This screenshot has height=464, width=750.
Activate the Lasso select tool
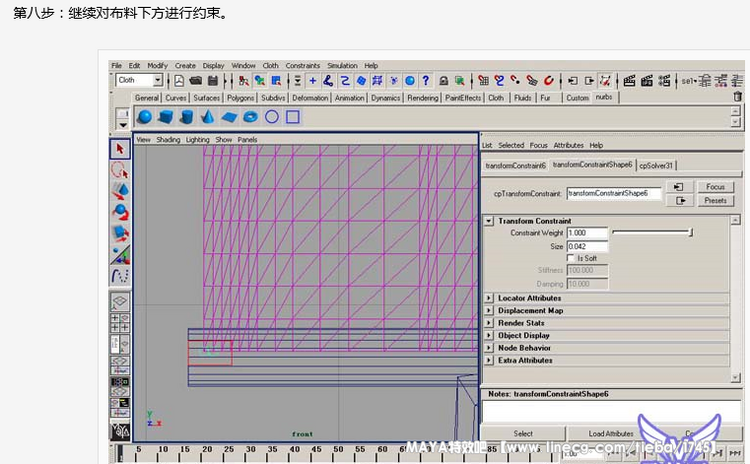(119, 170)
